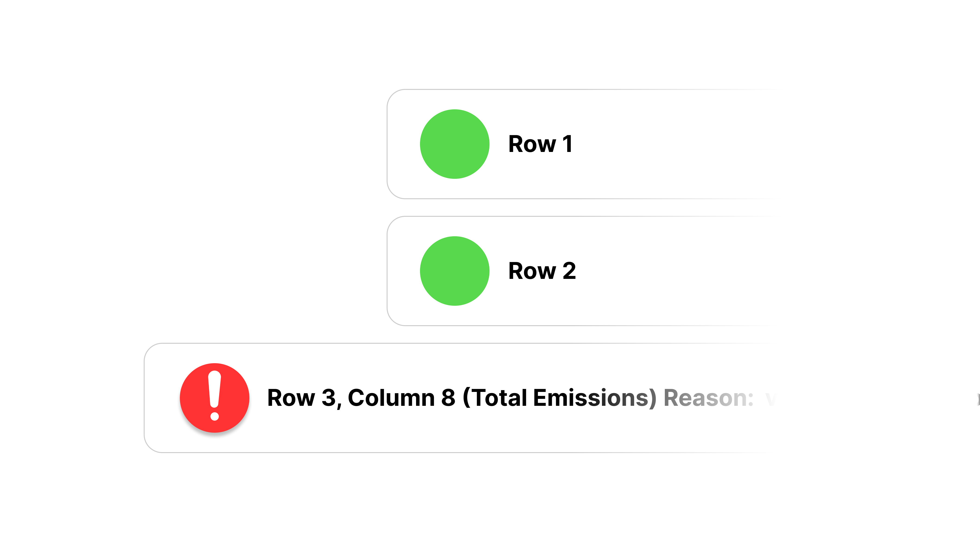Screen dimensions: 980x542
Task: Click the "(Total Emissions)" column name
Action: click(560, 398)
